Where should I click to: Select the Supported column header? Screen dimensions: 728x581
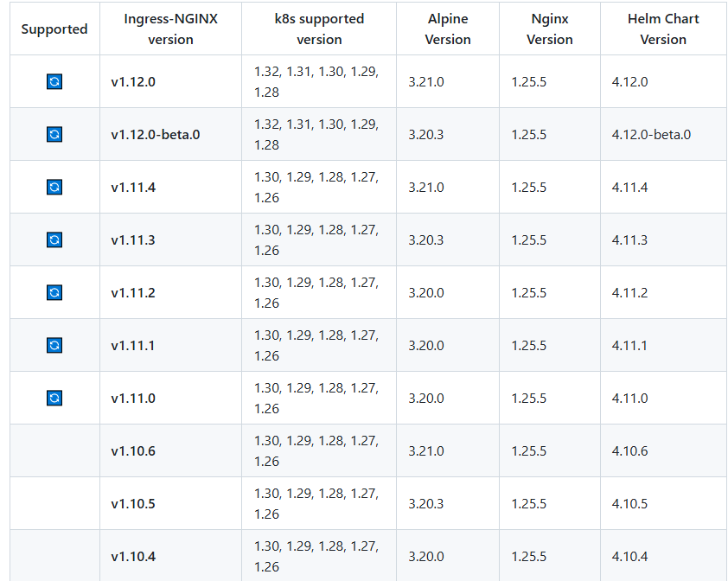54,29
